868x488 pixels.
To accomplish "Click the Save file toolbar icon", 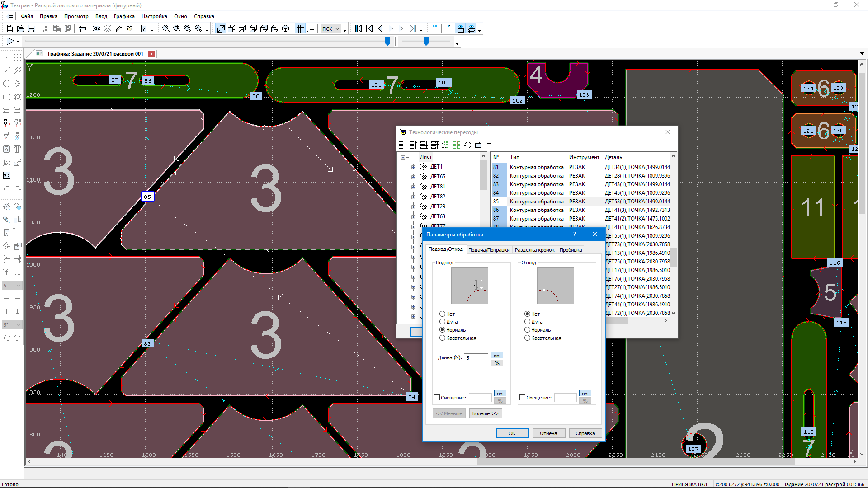I will 32,28.
